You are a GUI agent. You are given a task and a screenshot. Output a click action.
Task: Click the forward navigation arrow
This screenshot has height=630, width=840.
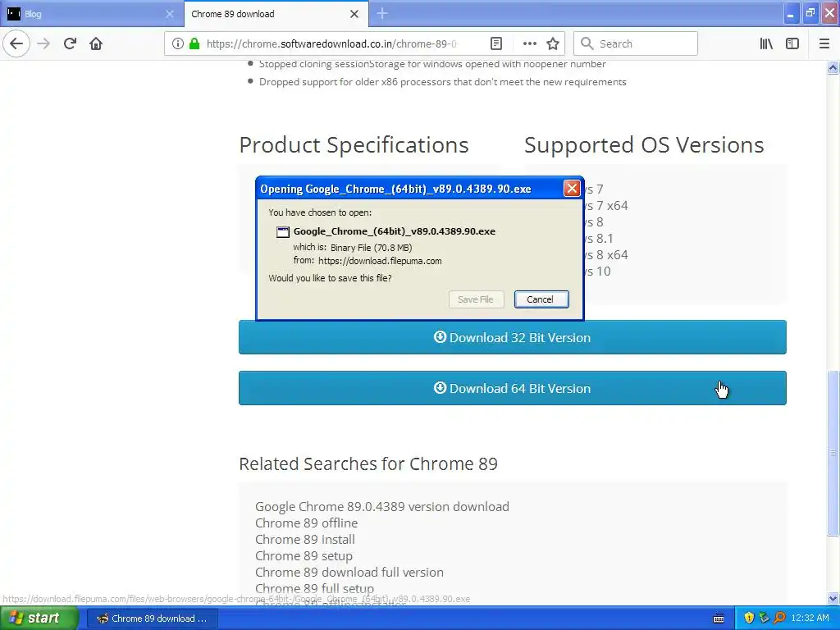(x=44, y=44)
